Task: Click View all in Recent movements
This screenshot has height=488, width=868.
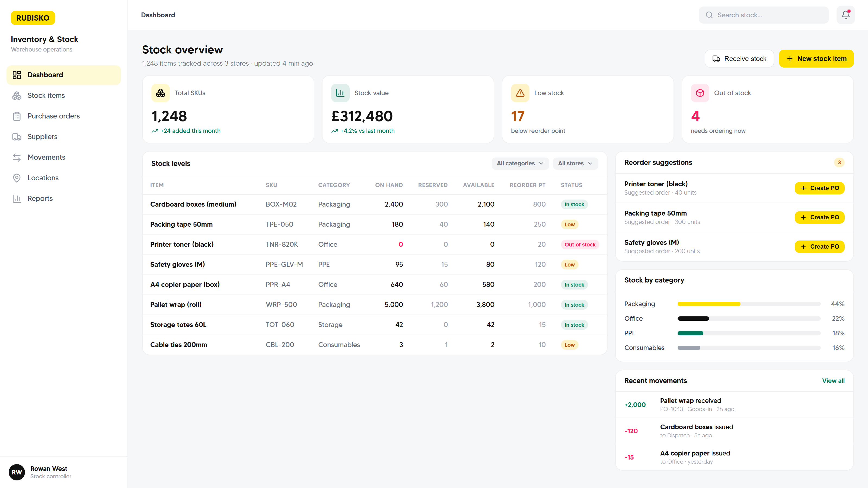Action: pyautogui.click(x=833, y=381)
